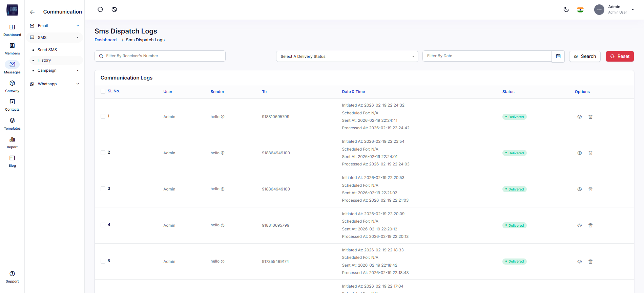This screenshot has width=644, height=293.
Task: Select the checkbox for log row 5
Action: click(x=103, y=261)
